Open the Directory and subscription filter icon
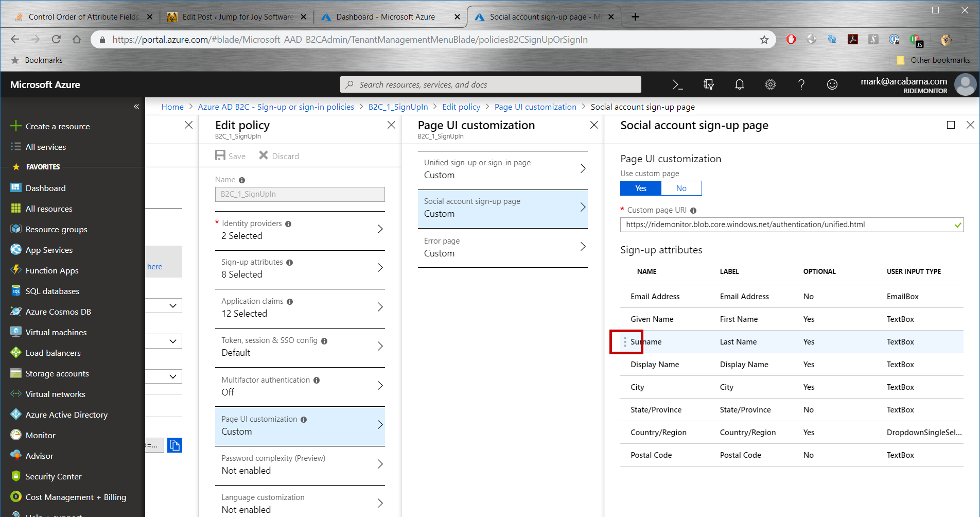The image size is (980, 517). 709,84
